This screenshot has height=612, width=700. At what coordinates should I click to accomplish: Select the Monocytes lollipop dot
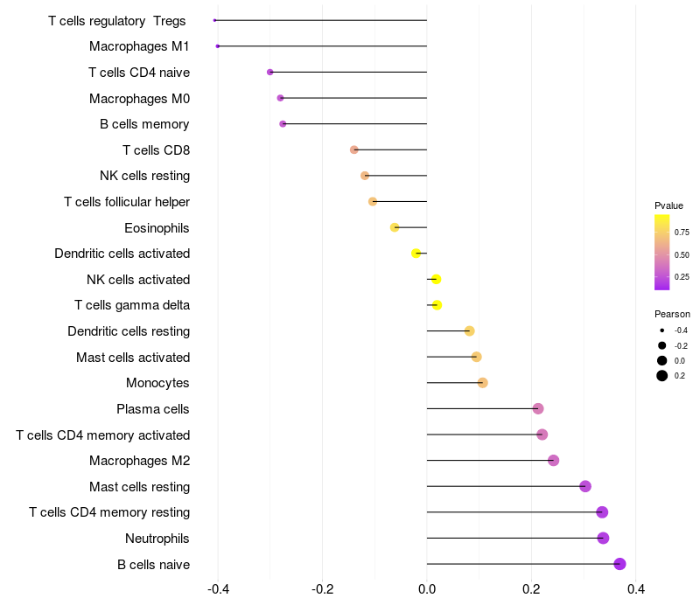pyautogui.click(x=483, y=383)
